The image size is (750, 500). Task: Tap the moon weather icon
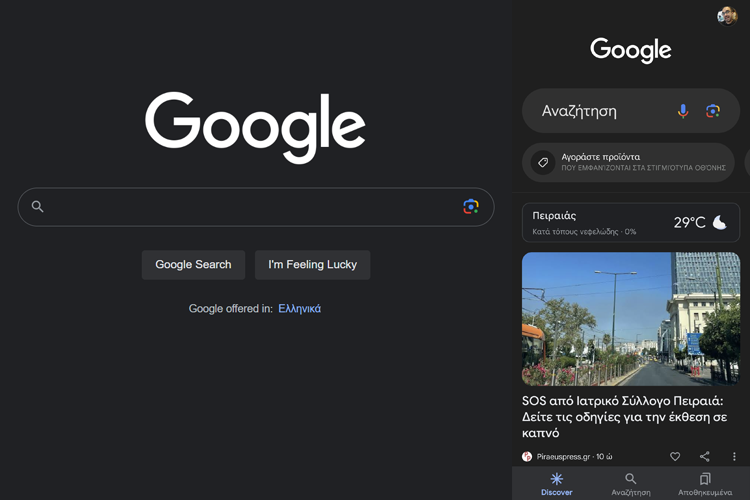pos(719,222)
